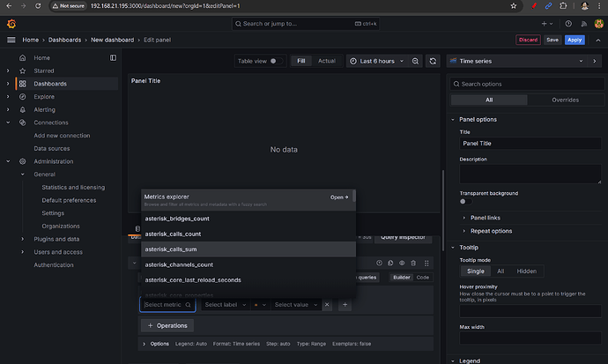The image size is (608, 364).
Task: Refresh the dashboard with the refresh icon
Action: pyautogui.click(x=433, y=61)
